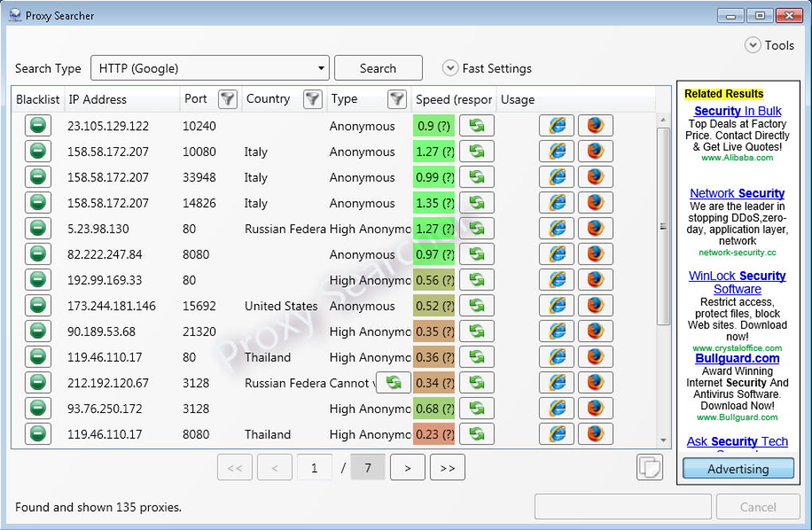Click the Search button
This screenshot has width=812, height=530.
[378, 68]
